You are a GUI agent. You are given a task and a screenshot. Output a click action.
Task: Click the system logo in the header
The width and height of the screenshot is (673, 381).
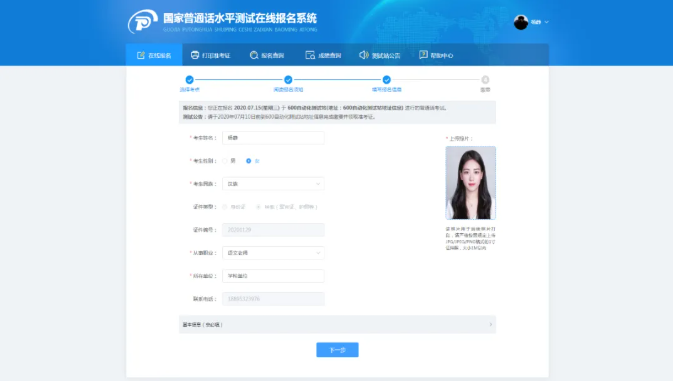pyautogui.click(x=142, y=21)
